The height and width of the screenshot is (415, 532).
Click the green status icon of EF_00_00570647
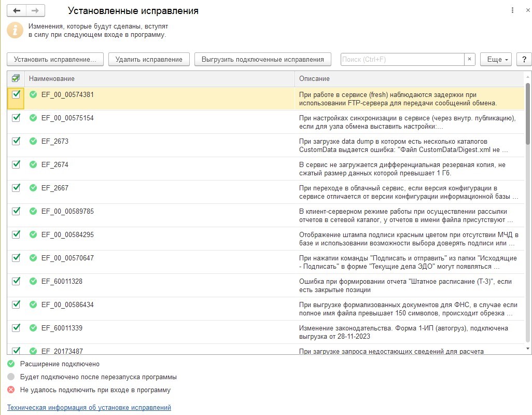click(33, 258)
